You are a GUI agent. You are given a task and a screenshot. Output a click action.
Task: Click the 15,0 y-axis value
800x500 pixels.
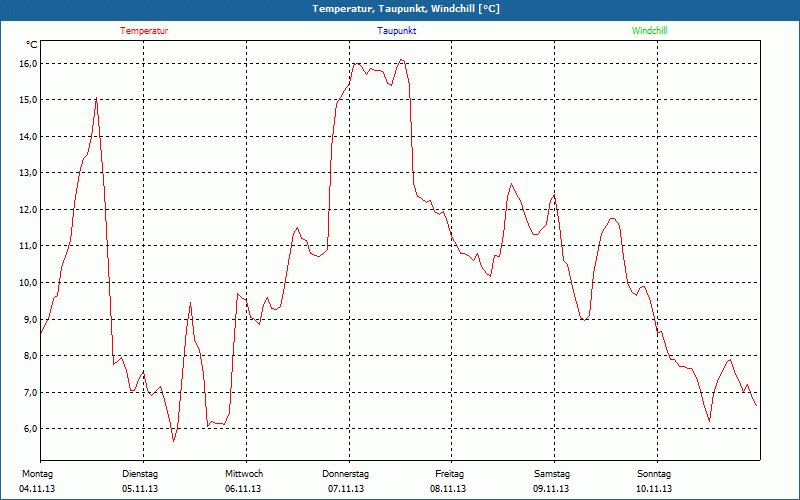click(x=29, y=99)
